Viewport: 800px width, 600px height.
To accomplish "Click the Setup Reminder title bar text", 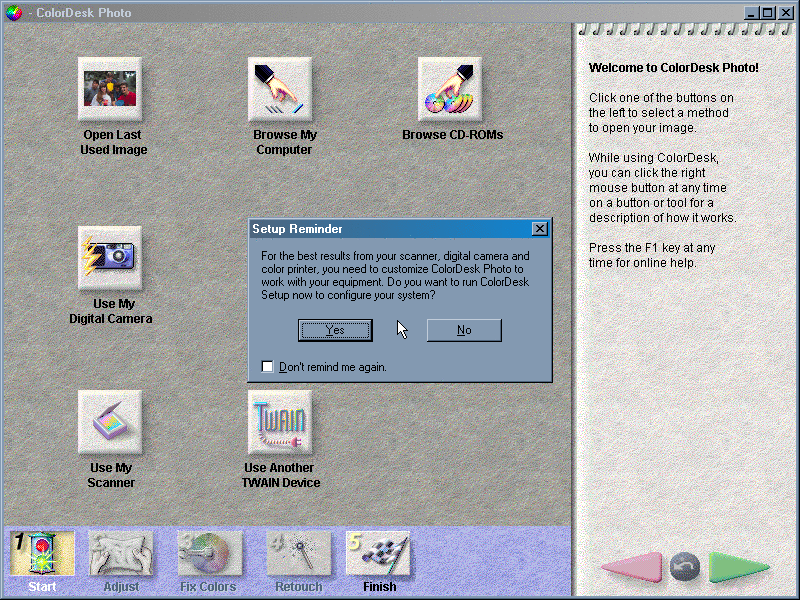I will tap(297, 229).
